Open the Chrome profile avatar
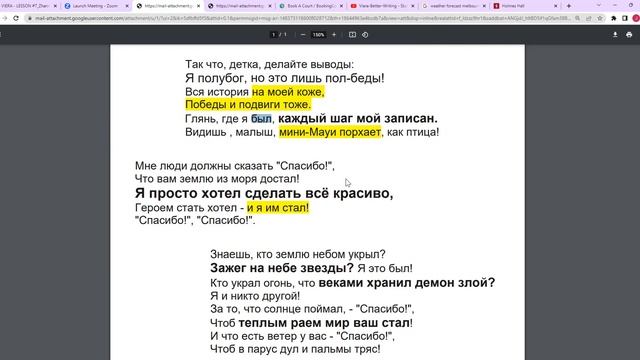Screen dimensions: 640x360 636,18
